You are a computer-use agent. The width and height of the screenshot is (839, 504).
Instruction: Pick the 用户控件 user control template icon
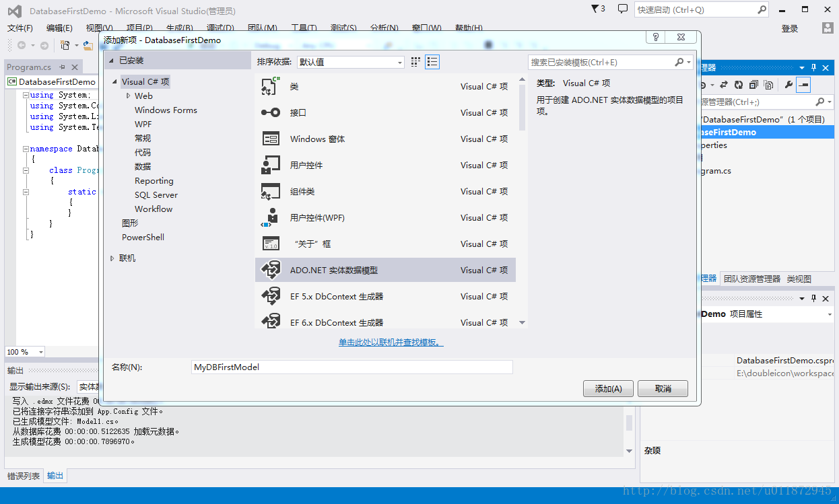pos(271,165)
